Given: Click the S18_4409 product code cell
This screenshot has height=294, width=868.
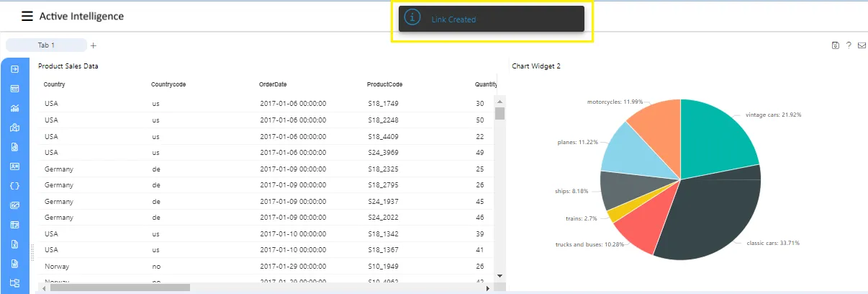Looking at the screenshot, I should coord(383,136).
